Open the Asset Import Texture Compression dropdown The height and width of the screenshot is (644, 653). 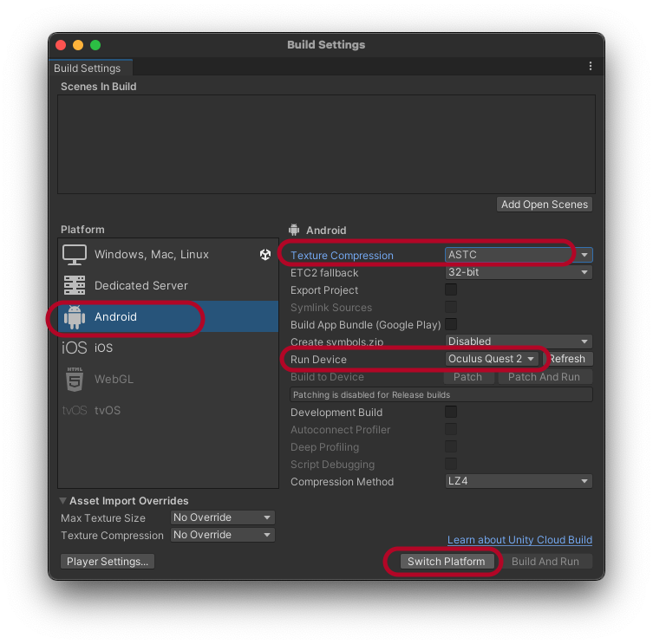click(222, 535)
